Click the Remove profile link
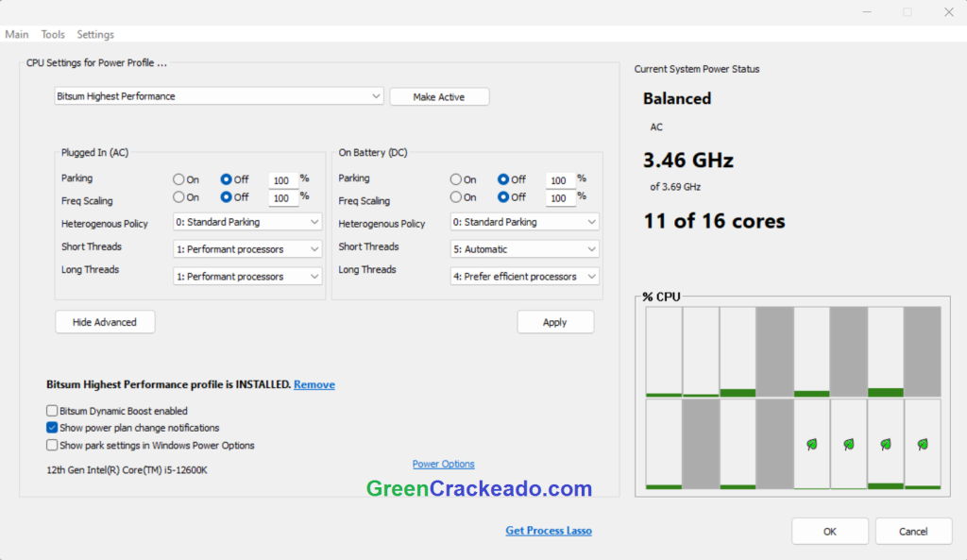The image size is (967, 560). (x=314, y=385)
